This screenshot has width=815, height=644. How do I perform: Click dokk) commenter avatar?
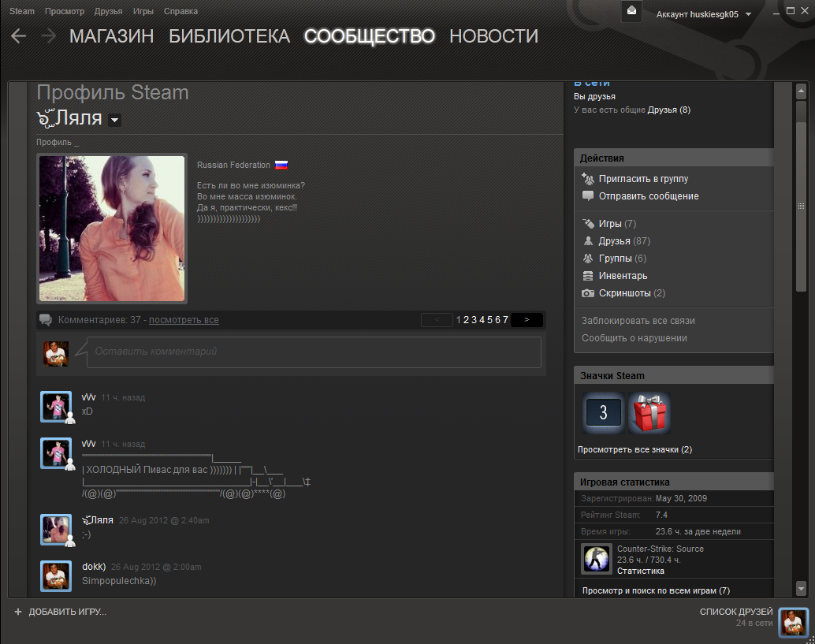click(56, 576)
